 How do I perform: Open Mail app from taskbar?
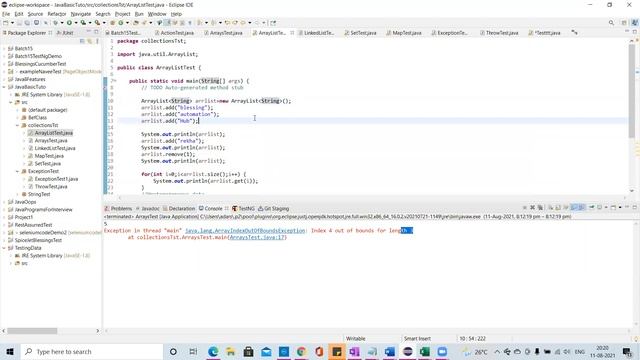tap(266, 351)
